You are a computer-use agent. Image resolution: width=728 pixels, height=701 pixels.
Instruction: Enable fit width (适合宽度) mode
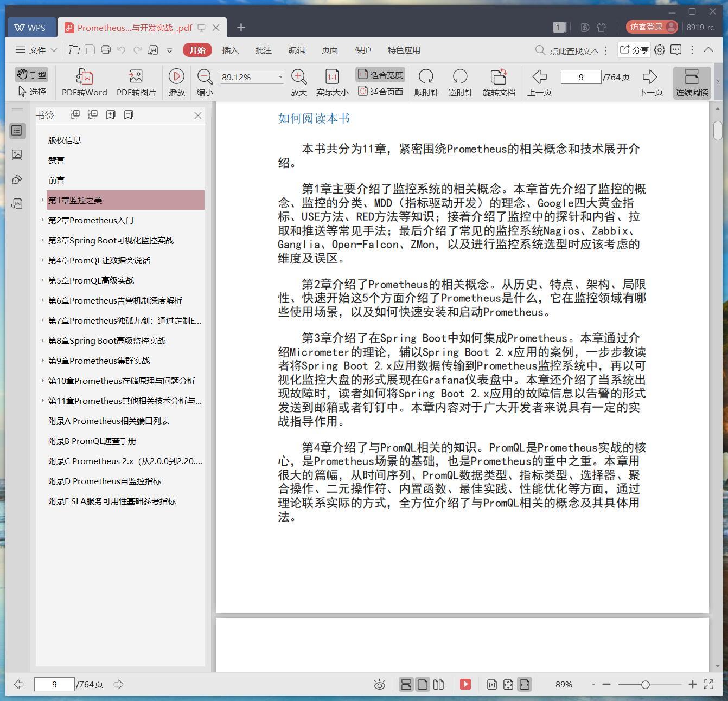pyautogui.click(x=380, y=75)
